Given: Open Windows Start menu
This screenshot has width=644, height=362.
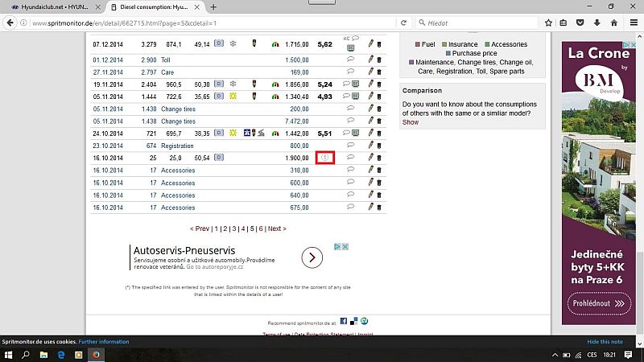Looking at the screenshot, I should coord(8,354).
